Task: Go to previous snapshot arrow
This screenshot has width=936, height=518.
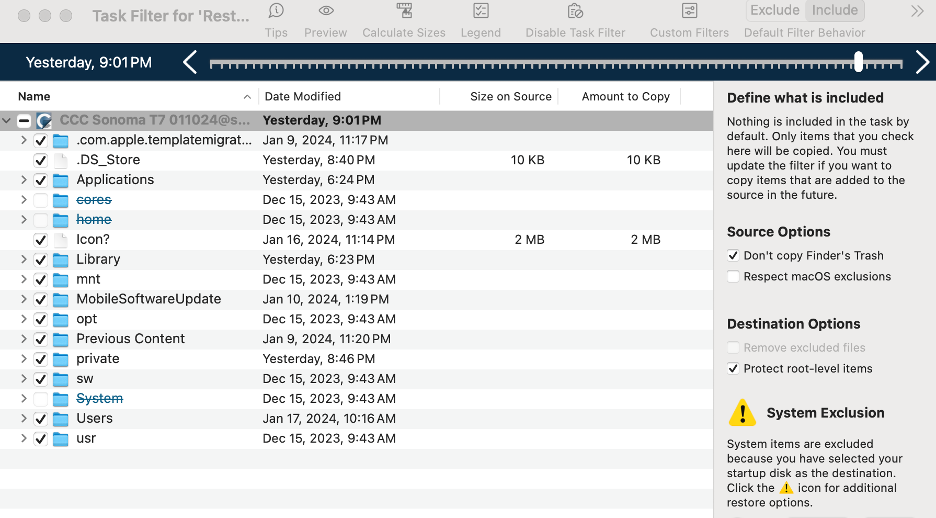Action: click(190, 63)
